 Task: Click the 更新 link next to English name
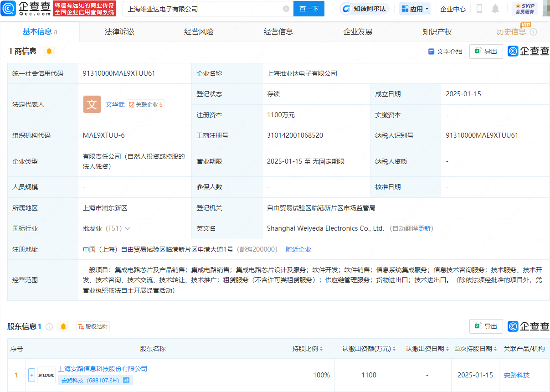click(424, 228)
